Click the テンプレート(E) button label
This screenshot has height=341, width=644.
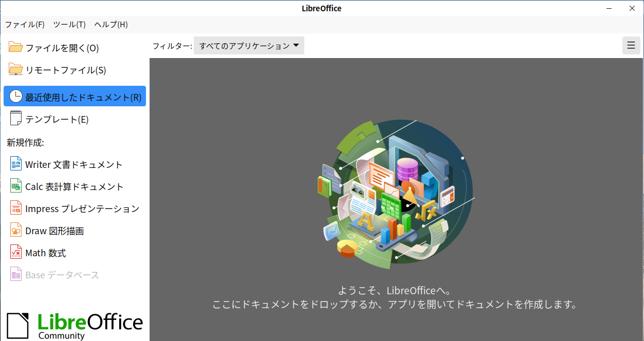(57, 120)
